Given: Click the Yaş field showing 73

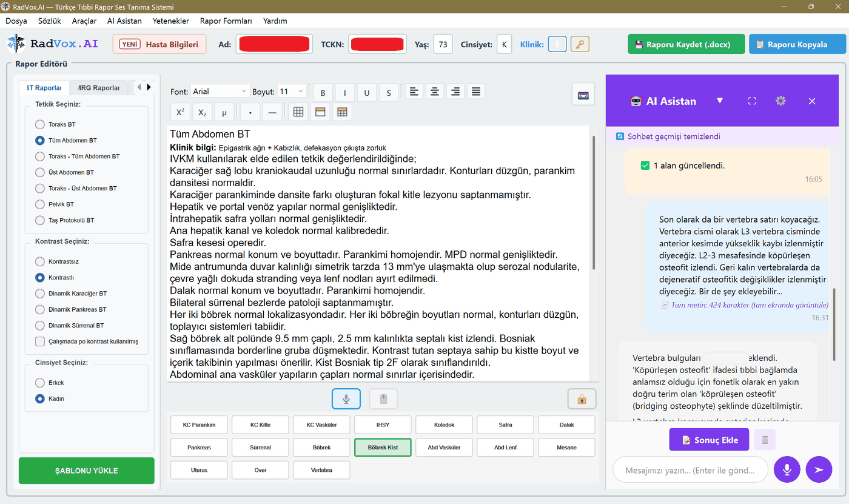Looking at the screenshot, I should point(443,44).
